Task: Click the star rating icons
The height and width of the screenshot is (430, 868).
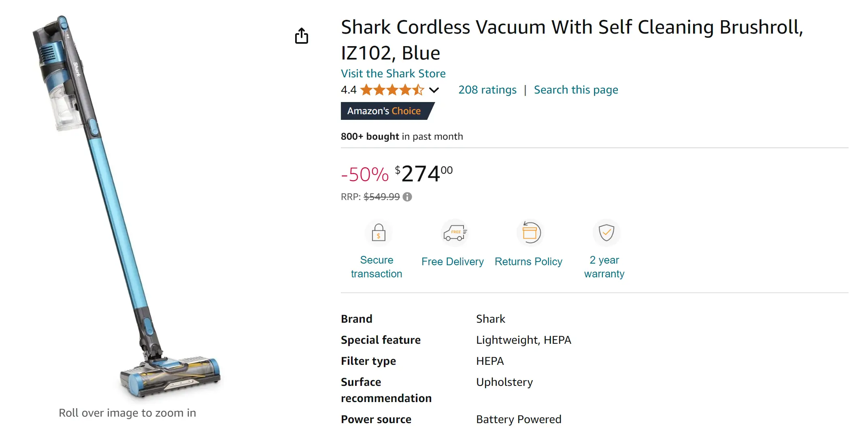Action: tap(392, 90)
